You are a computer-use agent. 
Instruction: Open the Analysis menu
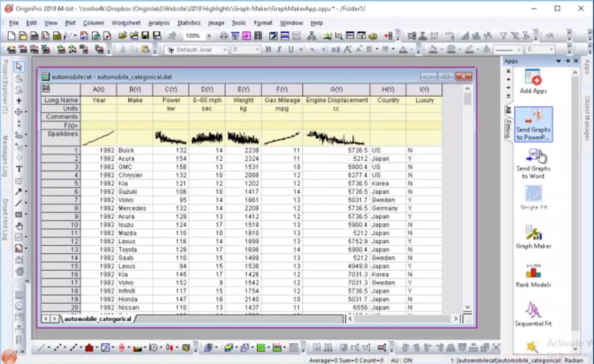click(x=159, y=23)
